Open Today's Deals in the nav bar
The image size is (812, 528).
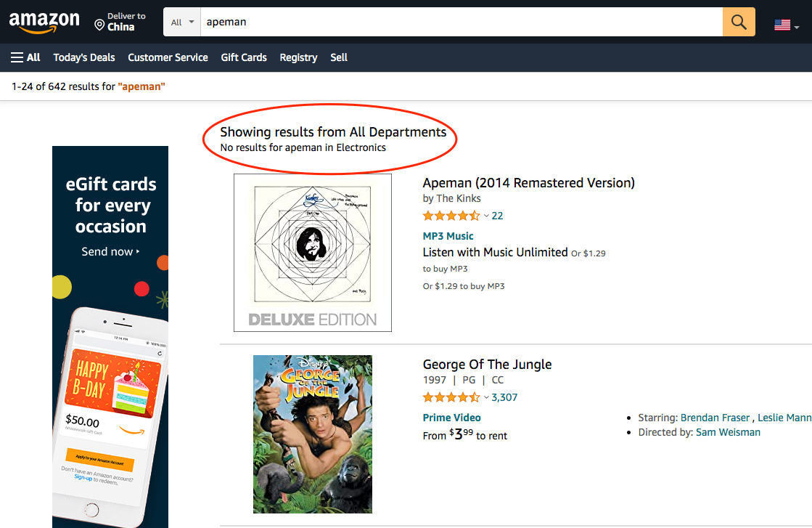(84, 57)
